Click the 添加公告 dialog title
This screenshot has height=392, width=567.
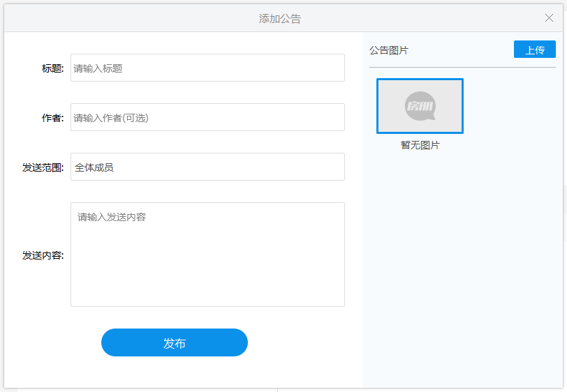[x=280, y=18]
